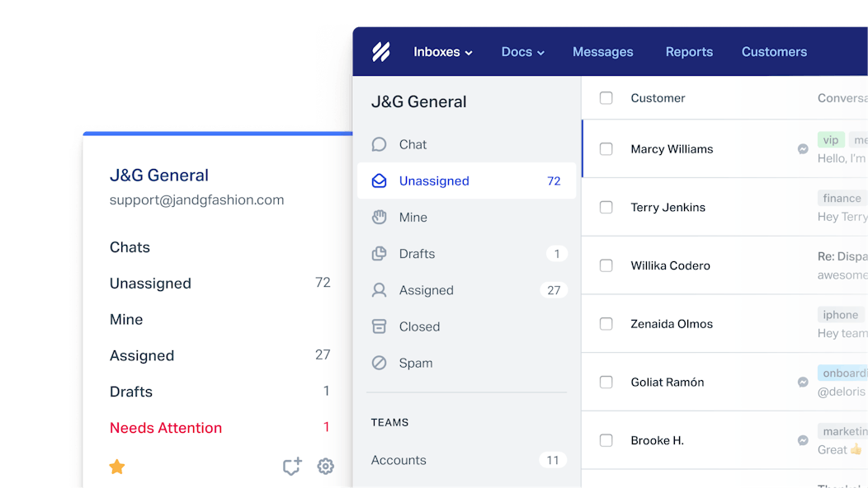Click Unassigned in the J&G General card
The image size is (868, 488).
tap(150, 284)
